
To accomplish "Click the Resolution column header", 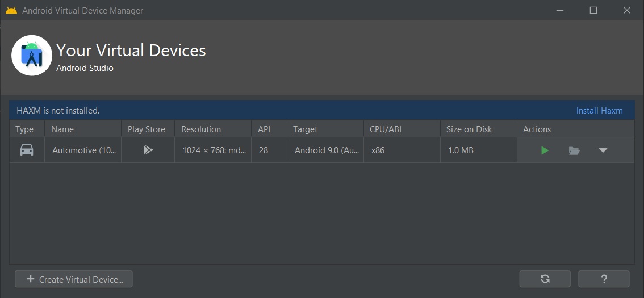I will [x=201, y=129].
